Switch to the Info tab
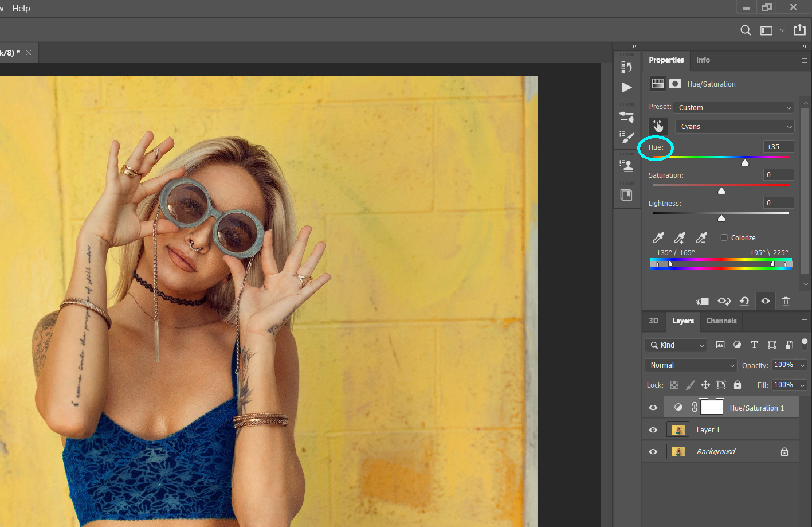The width and height of the screenshot is (812, 527). 703,60
